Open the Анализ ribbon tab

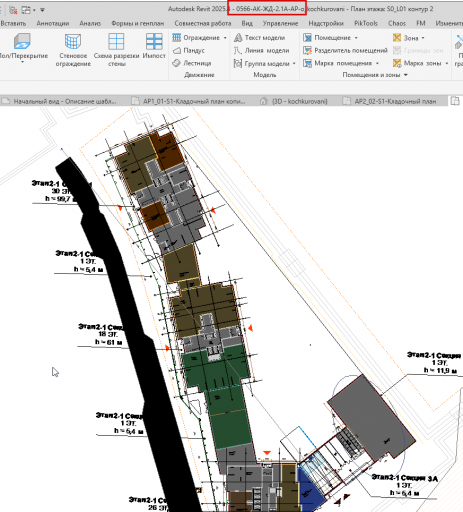[90, 23]
